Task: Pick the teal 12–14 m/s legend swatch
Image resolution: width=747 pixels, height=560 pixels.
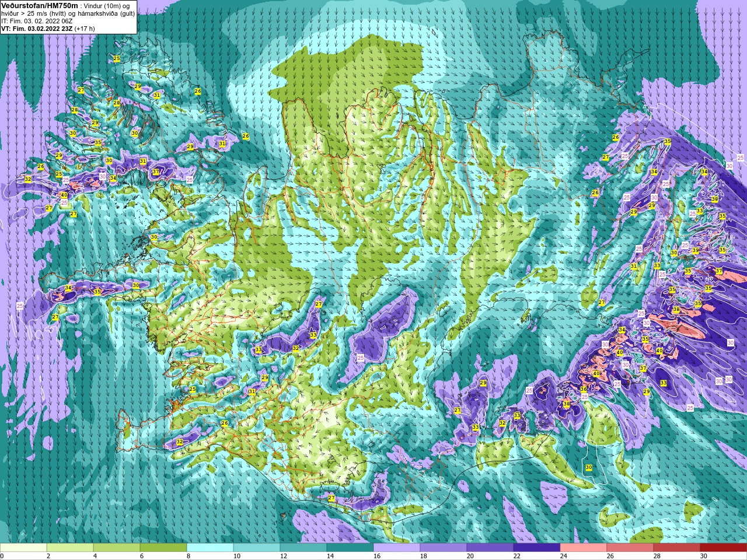Action: pyautogui.click(x=303, y=548)
